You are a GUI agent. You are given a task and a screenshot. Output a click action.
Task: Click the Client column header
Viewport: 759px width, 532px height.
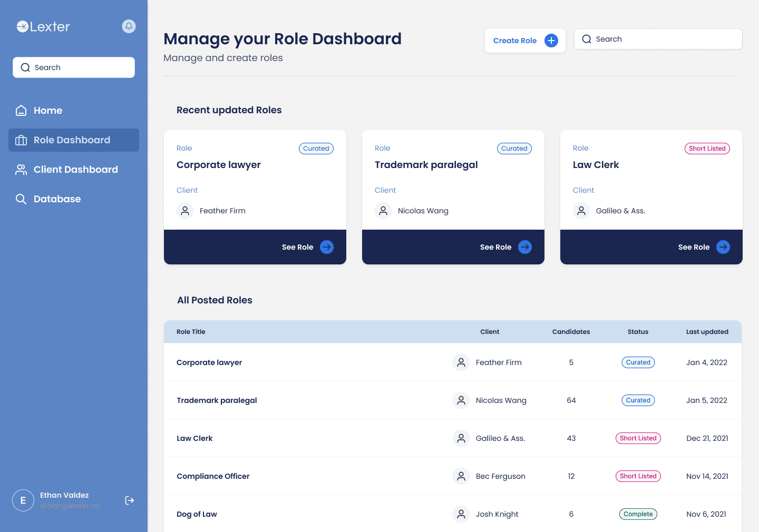coord(490,332)
